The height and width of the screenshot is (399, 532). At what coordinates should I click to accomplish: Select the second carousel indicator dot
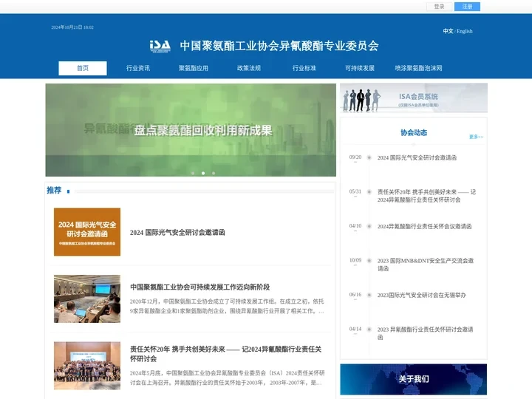click(203, 174)
